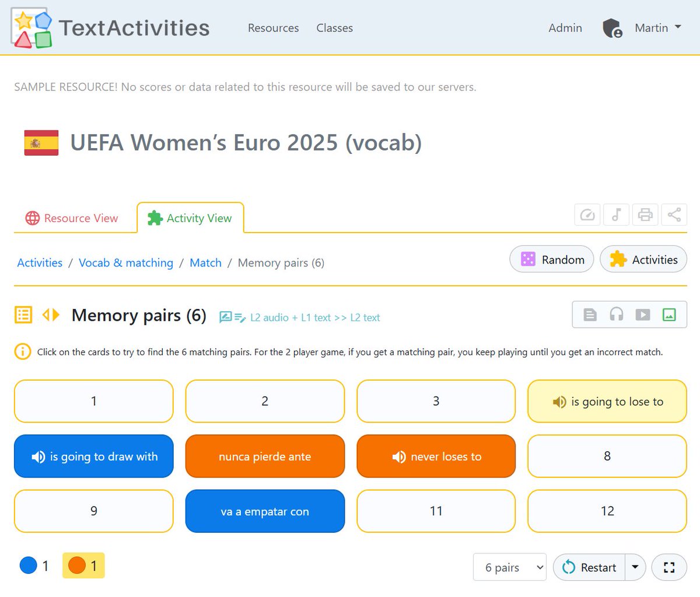Click the orange left-right arrows icon
Image resolution: width=700 pixels, height=597 pixels.
(x=51, y=315)
